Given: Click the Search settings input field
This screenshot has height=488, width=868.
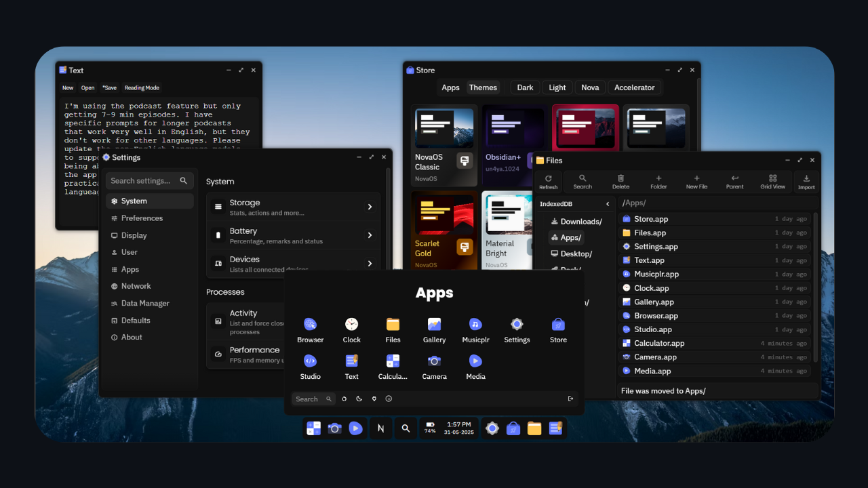Looking at the screenshot, I should coord(149,181).
